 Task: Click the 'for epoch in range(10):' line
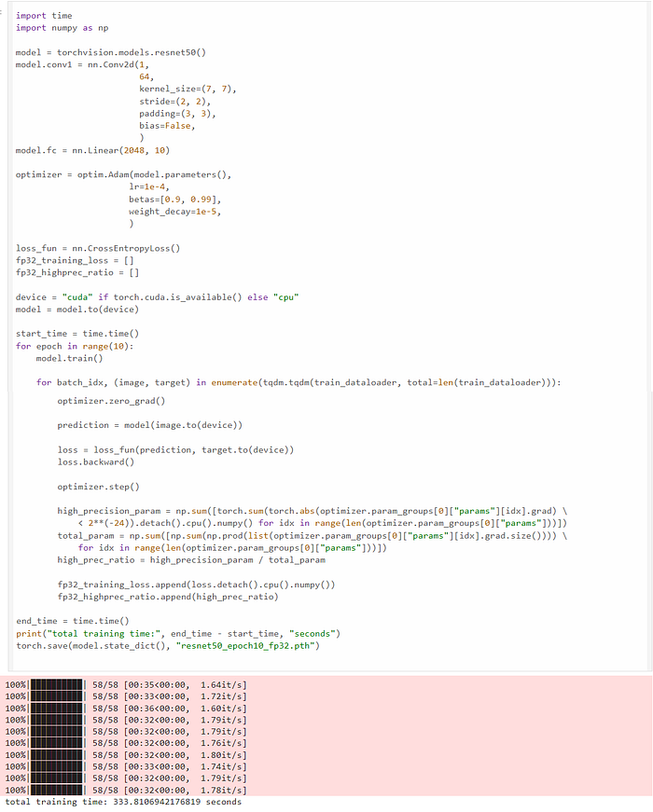click(x=75, y=346)
